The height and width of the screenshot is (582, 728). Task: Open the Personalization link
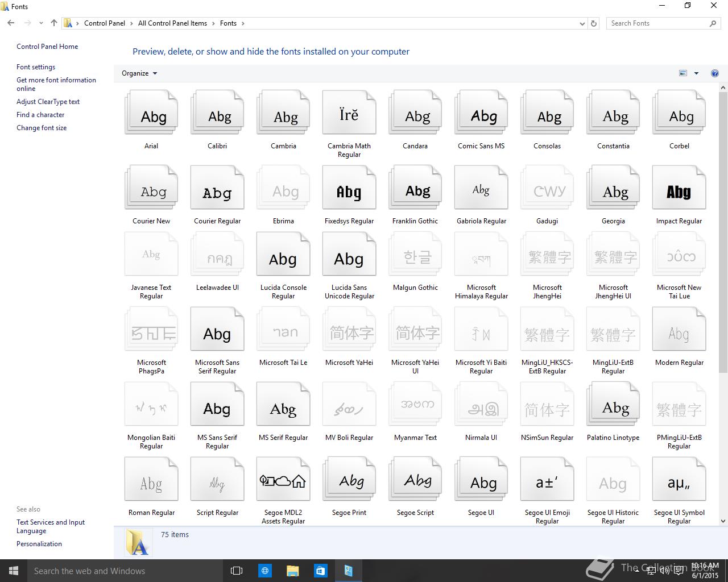[39, 544]
